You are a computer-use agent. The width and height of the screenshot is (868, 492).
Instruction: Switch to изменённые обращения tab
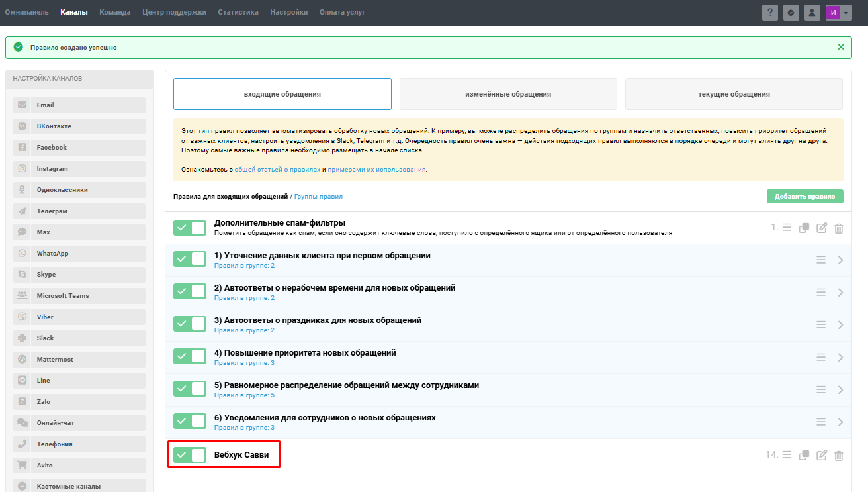508,94
